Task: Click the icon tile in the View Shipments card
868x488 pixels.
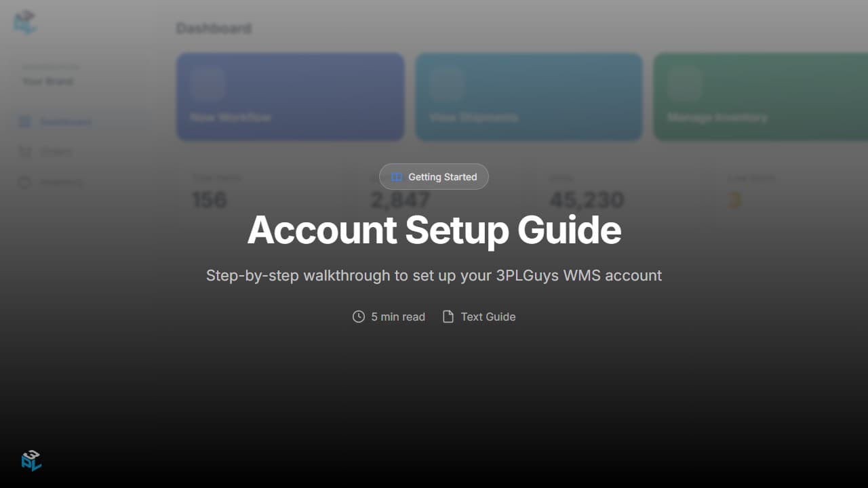Action: [x=446, y=84]
